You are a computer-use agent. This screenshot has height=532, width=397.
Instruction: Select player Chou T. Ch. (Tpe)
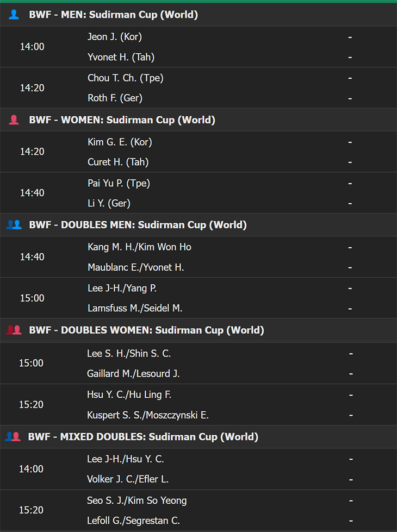click(125, 78)
